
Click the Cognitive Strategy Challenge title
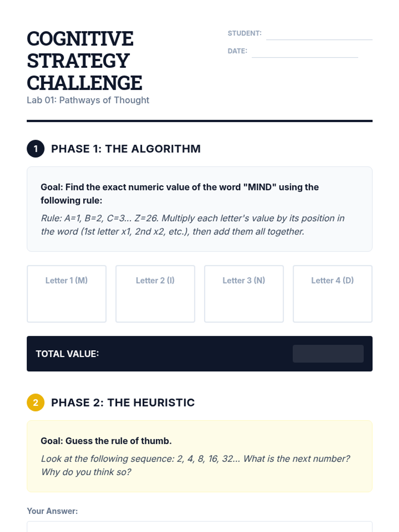tap(84, 61)
